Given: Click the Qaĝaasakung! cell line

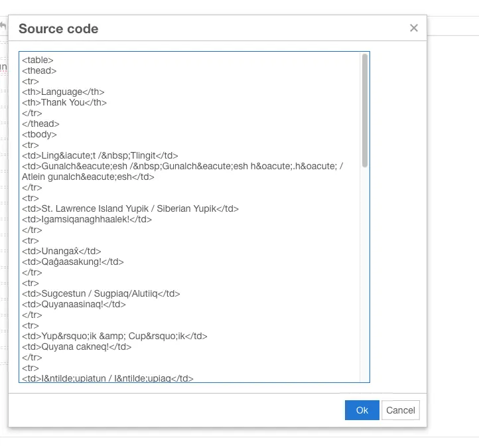Looking at the screenshot, I should [x=73, y=261].
